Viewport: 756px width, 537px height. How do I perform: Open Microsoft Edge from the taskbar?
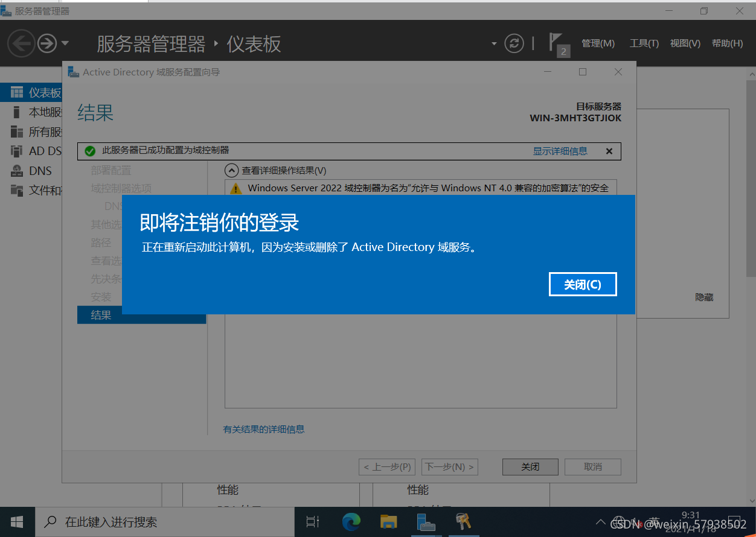[x=351, y=522]
